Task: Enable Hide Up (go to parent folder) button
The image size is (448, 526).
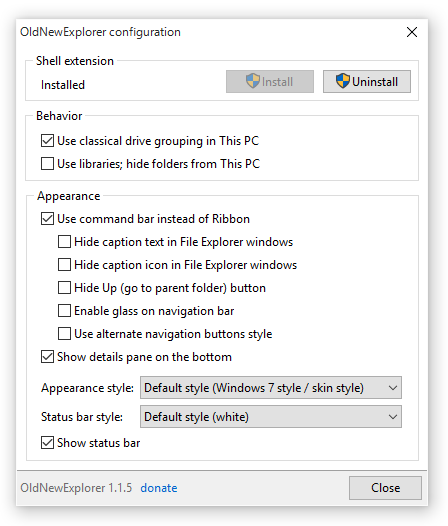Action: click(x=64, y=288)
